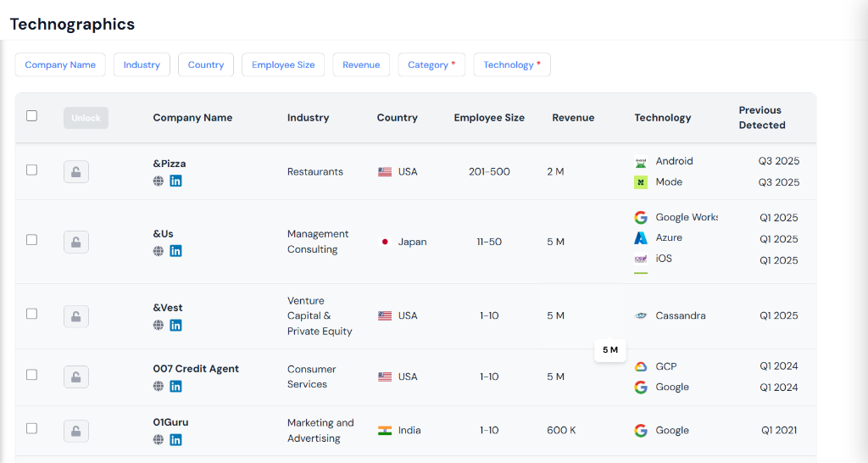Open the website globe icon for &Pizza
Viewport: 868px width, 463px height.
coord(159,181)
